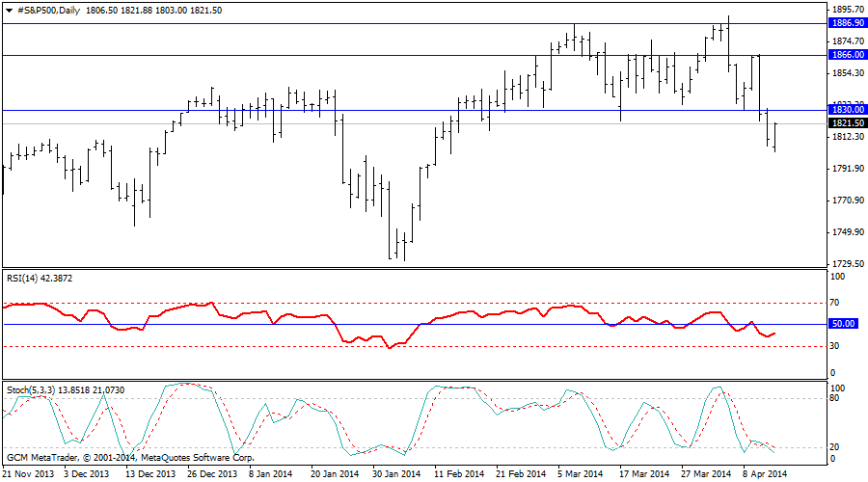Click the 20 Jan 2014 date label
The image size is (868, 482).
[x=335, y=474]
